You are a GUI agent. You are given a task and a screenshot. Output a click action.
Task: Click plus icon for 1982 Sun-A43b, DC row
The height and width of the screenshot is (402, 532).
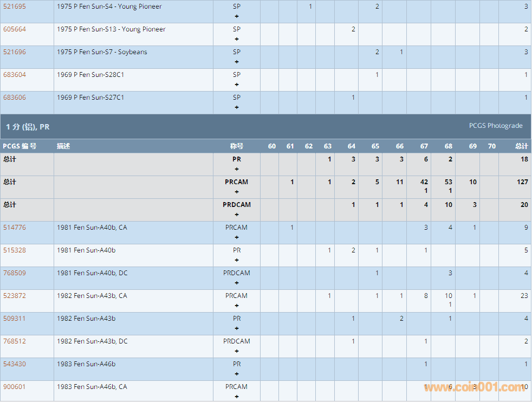coord(237,351)
